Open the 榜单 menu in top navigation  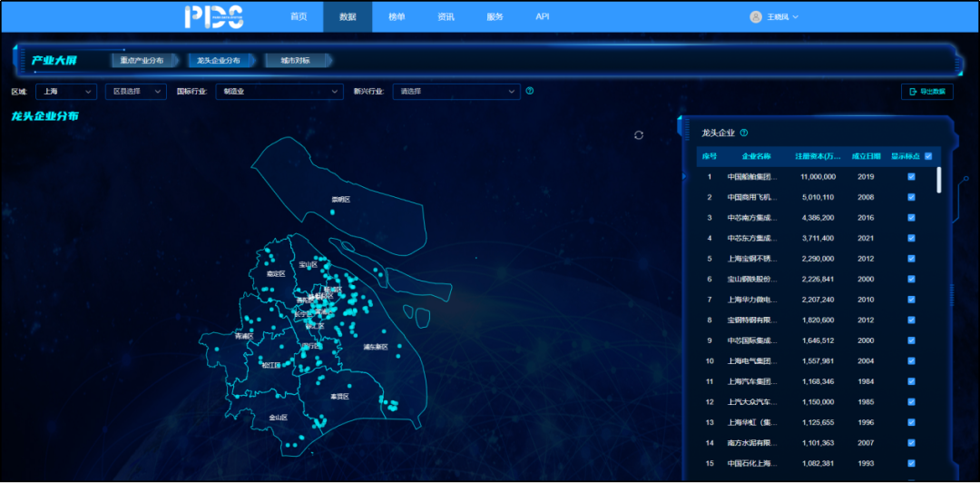tap(397, 16)
